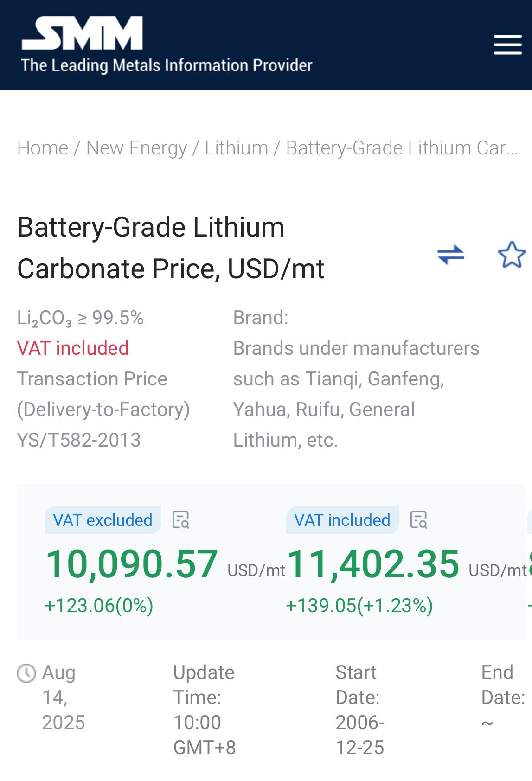Select Battery-Grade Lithium Car... breadcrumb

(x=402, y=148)
